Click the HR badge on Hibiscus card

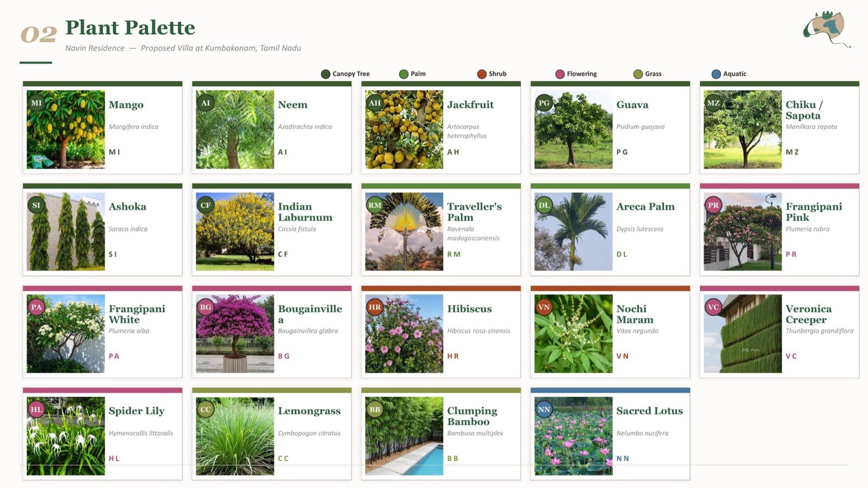tap(375, 307)
